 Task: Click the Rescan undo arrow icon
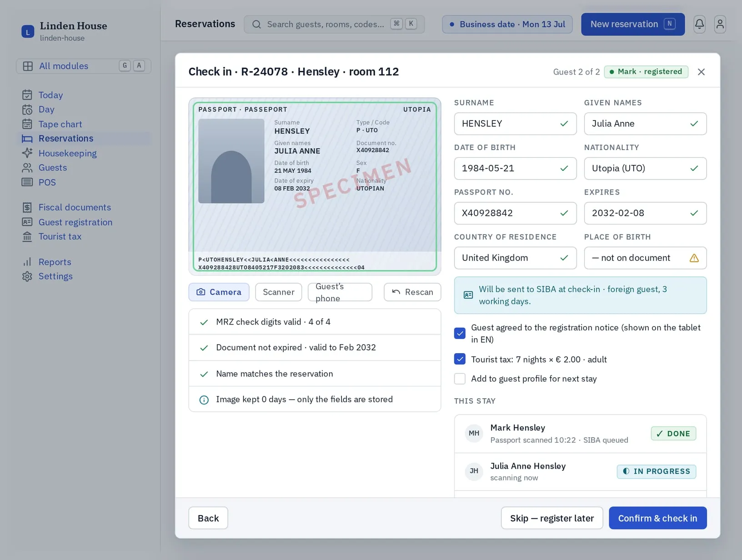click(396, 292)
